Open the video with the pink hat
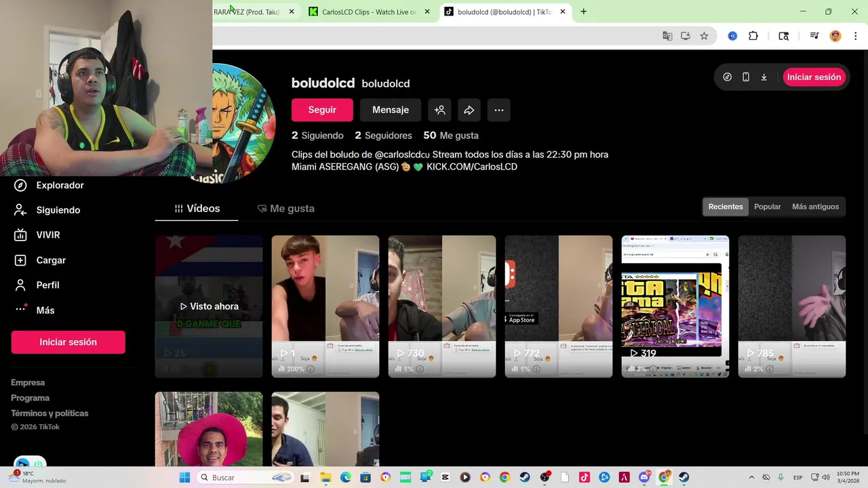The image size is (868, 488). tap(209, 429)
